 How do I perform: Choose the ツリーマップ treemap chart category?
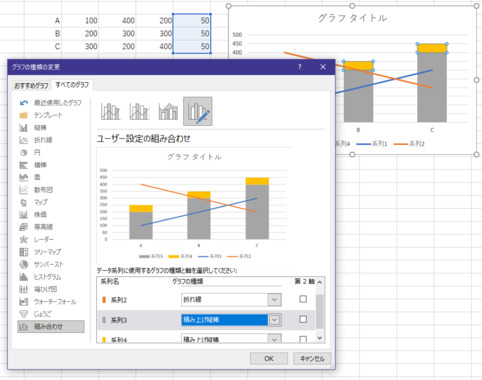point(40,252)
